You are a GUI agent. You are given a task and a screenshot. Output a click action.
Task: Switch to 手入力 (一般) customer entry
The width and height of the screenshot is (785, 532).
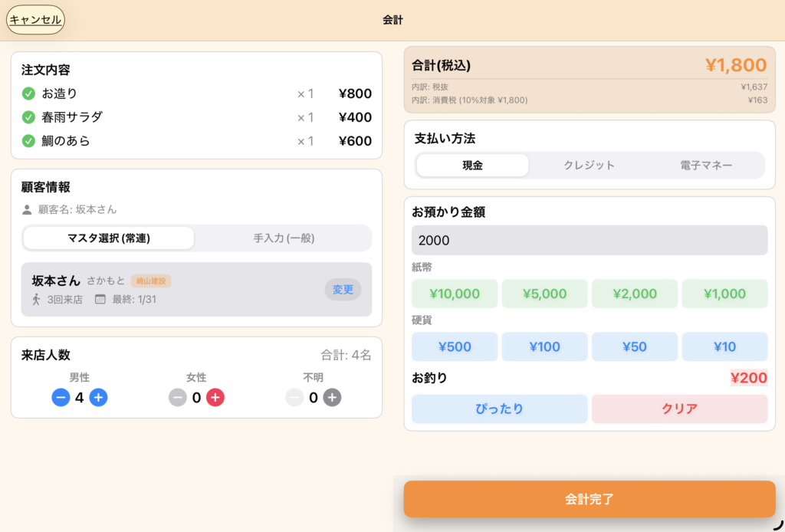coord(284,238)
